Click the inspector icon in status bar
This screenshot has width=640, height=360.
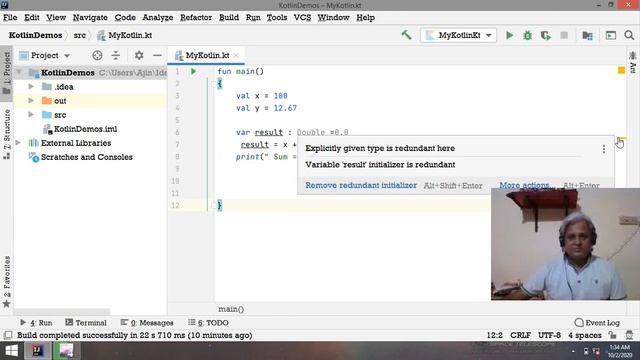pyautogui.click(x=629, y=335)
